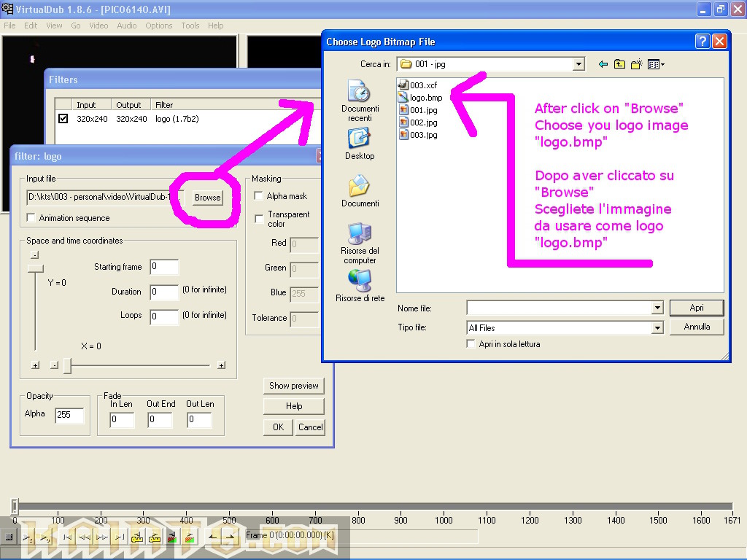Open Risorse di rete
Screen dimensions: 747x560
[360, 286]
